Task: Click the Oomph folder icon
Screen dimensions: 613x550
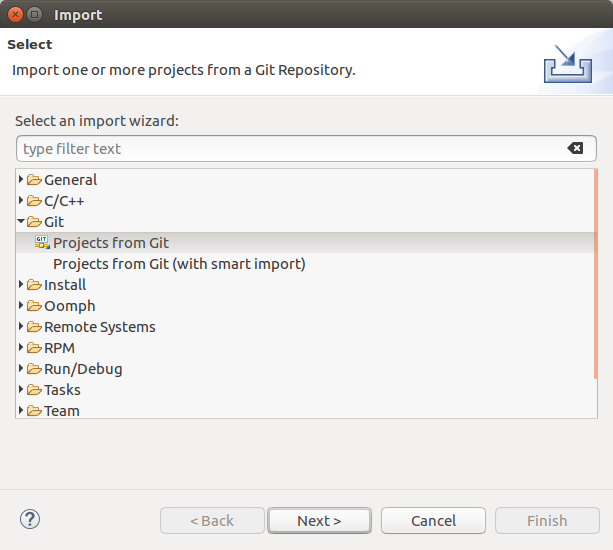Action: [34, 306]
